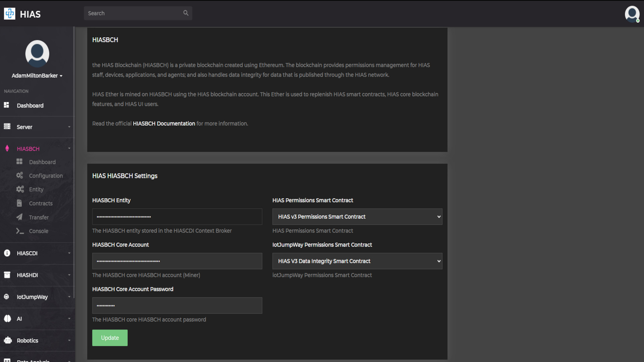Open the Contracts submenu item

[41, 203]
